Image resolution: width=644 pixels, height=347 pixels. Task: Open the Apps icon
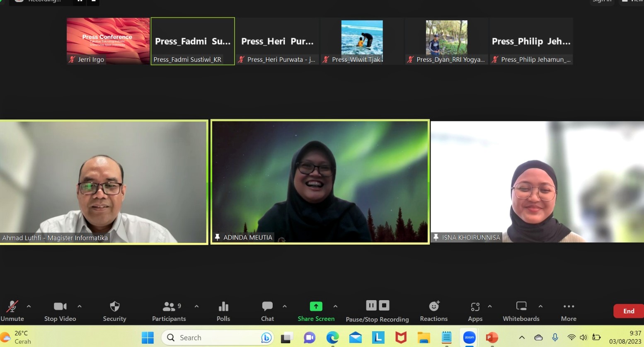click(475, 311)
